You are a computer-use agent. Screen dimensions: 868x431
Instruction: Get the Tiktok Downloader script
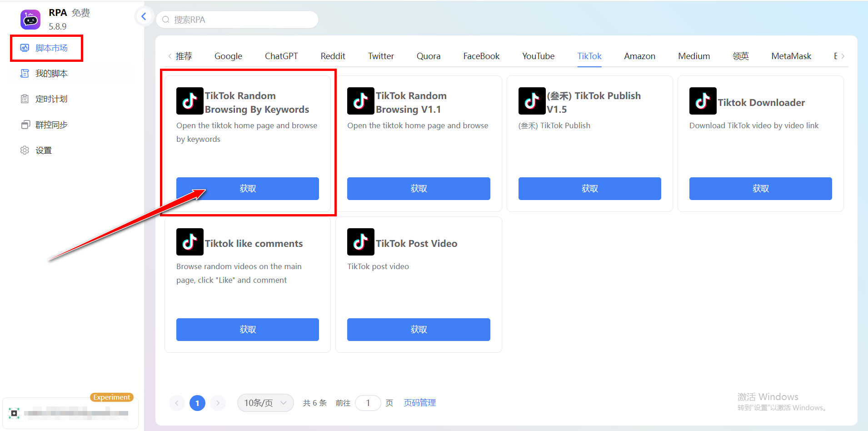point(761,189)
